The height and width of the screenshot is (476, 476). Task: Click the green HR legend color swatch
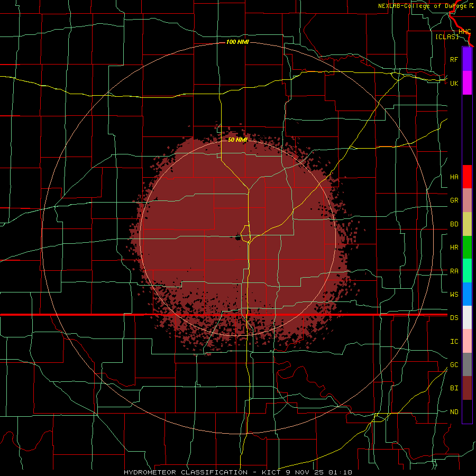467,247
